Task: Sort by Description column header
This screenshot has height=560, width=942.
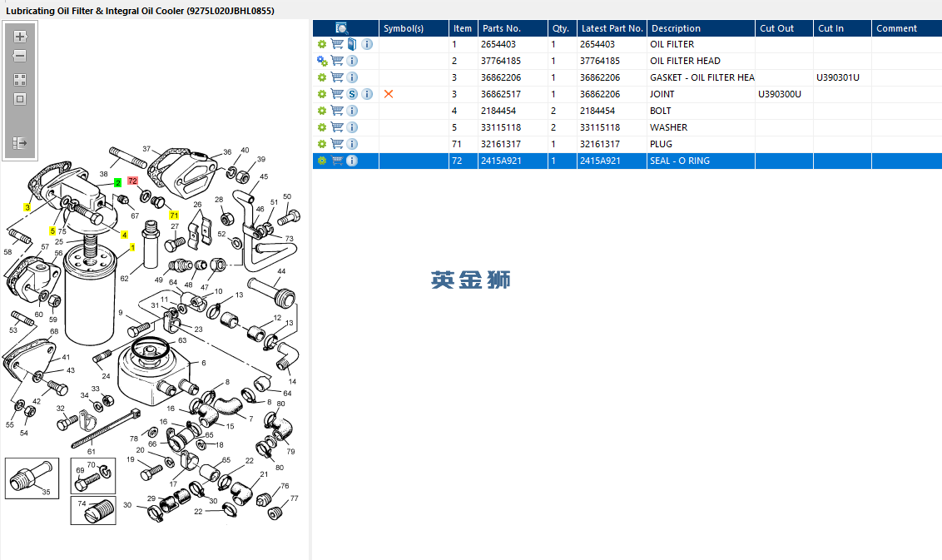Action: pyautogui.click(x=702, y=28)
